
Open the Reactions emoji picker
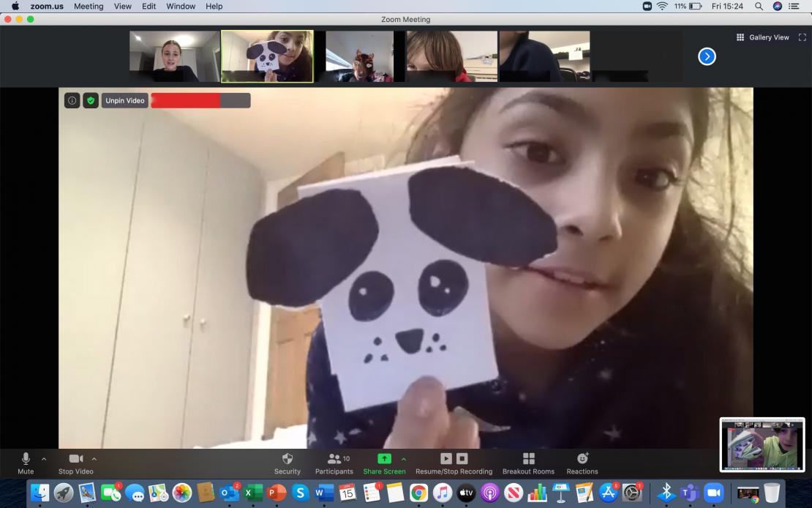pyautogui.click(x=582, y=459)
